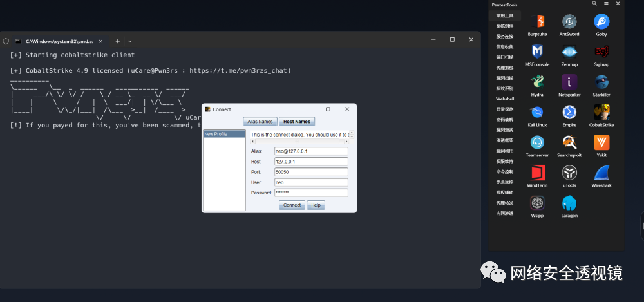Open the 内网渗透 category
644x302 pixels.
pos(505,213)
